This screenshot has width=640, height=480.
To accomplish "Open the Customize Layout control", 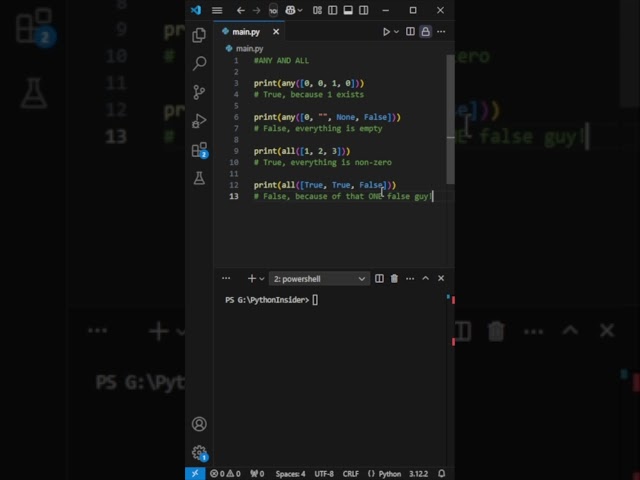I will (317, 10).
